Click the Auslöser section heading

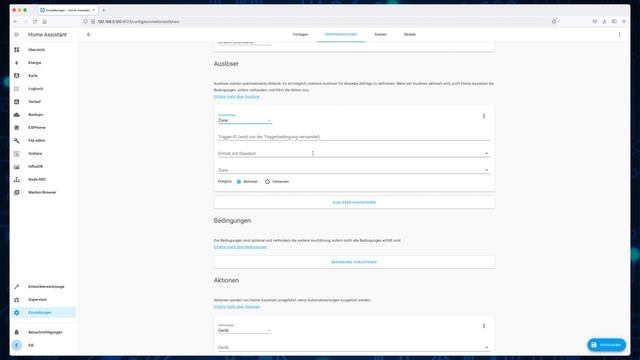[x=226, y=64]
